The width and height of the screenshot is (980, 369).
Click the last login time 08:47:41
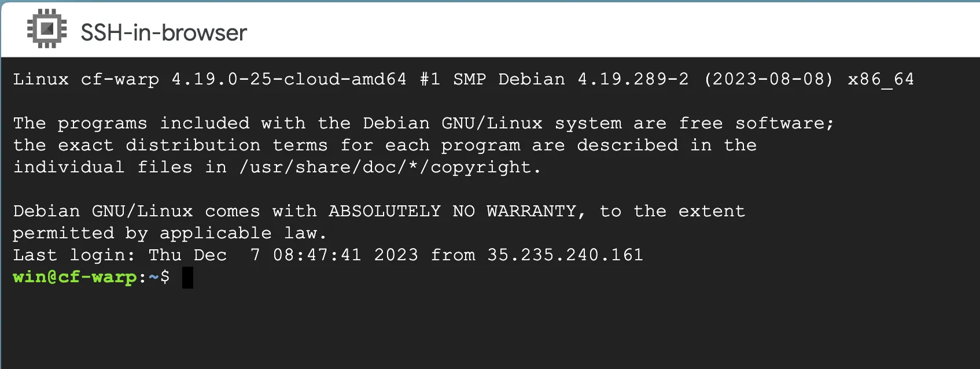click(x=317, y=255)
